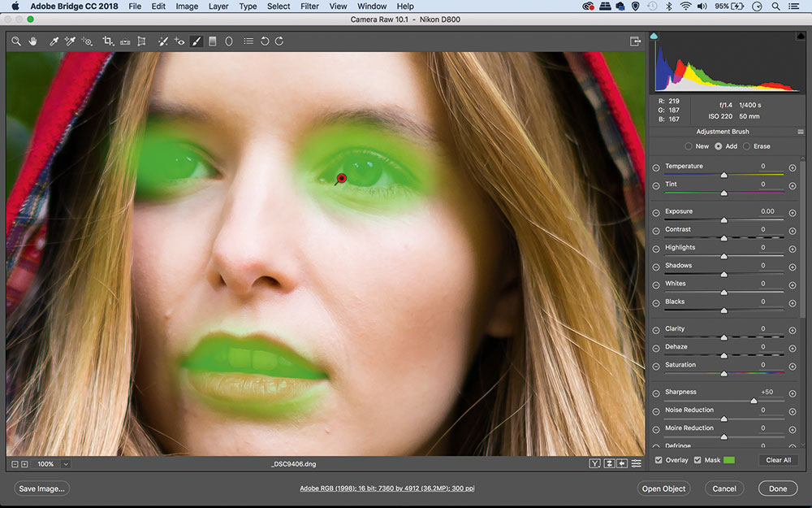812x508 pixels.
Task: Cycle the before/after view Y button
Action: coord(595,463)
